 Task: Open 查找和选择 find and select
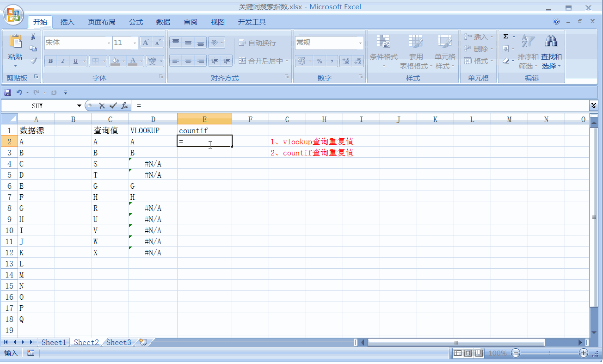pyautogui.click(x=551, y=52)
